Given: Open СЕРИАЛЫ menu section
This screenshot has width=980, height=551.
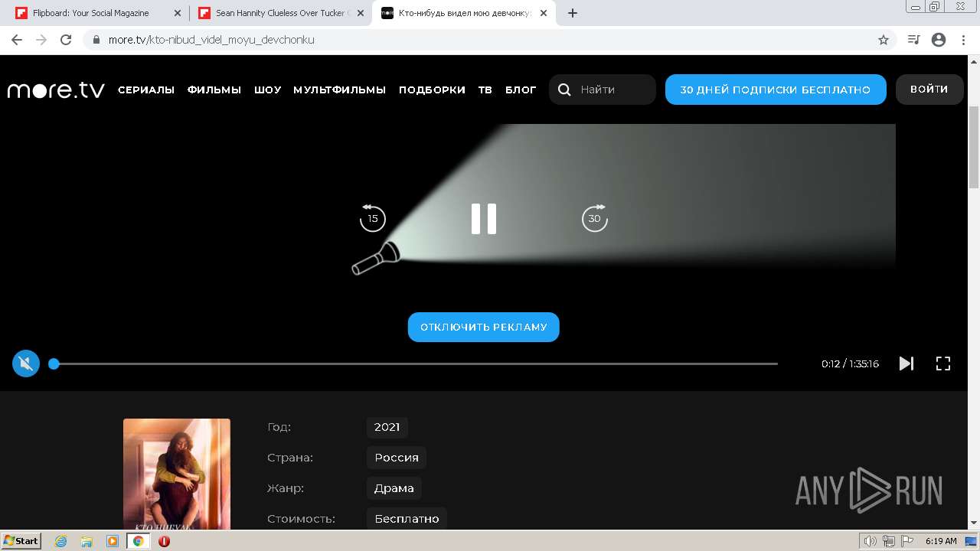Looking at the screenshot, I should coord(146,90).
